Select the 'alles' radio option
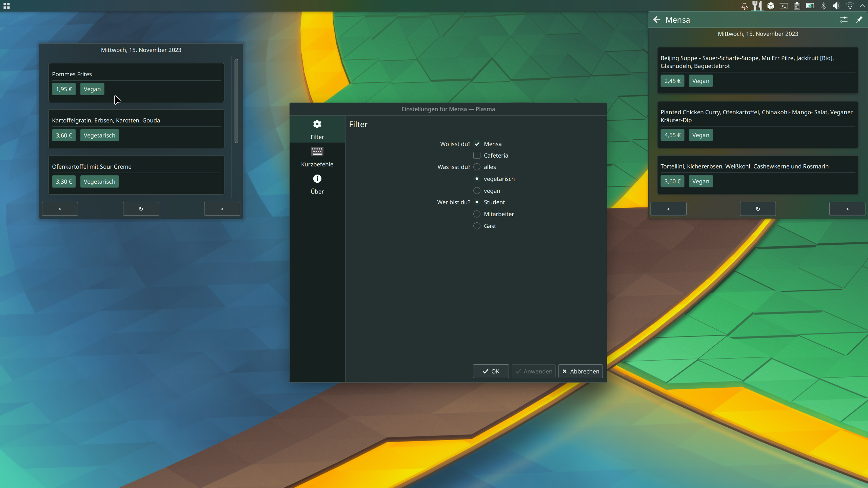The width and height of the screenshot is (868, 488). [477, 167]
